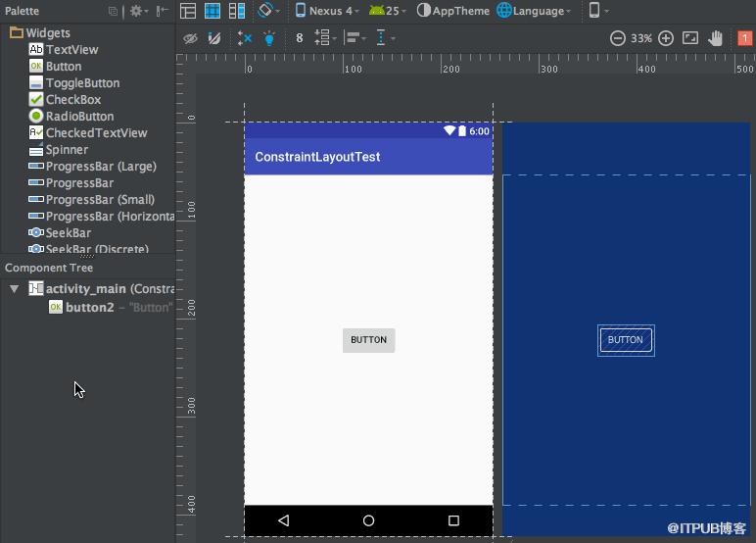Select ProgressBar (Large) in the palette
The image size is (756, 543).
[x=93, y=166]
